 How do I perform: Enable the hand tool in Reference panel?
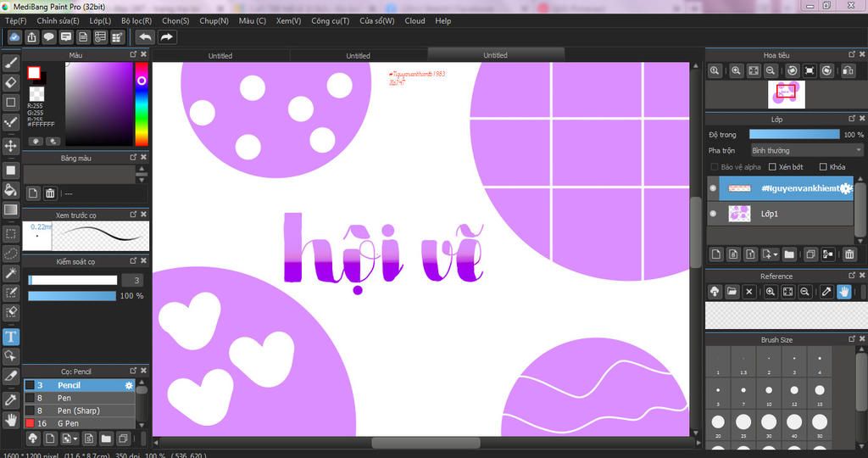tap(843, 291)
